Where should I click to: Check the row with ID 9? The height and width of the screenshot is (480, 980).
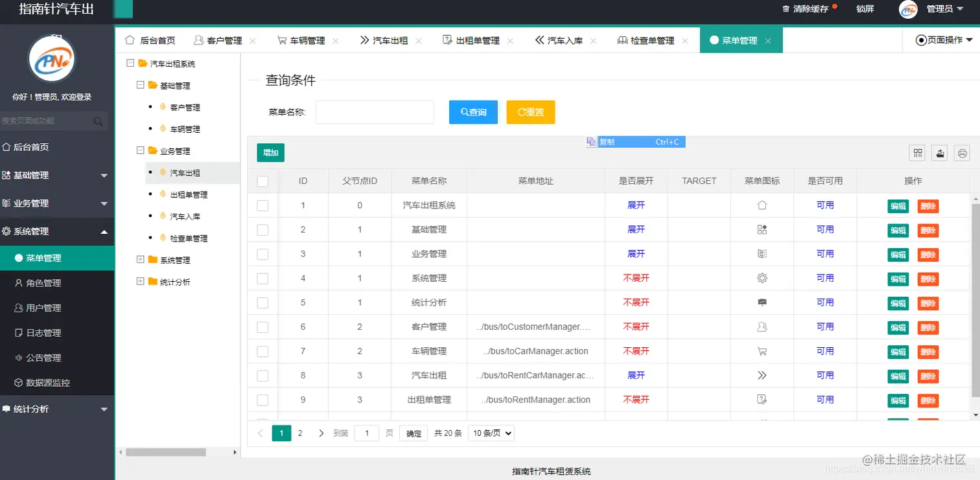(x=262, y=400)
